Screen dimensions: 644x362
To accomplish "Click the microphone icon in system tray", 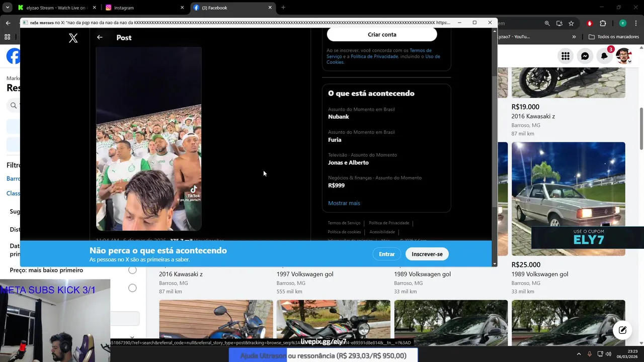I will pos(590,354).
